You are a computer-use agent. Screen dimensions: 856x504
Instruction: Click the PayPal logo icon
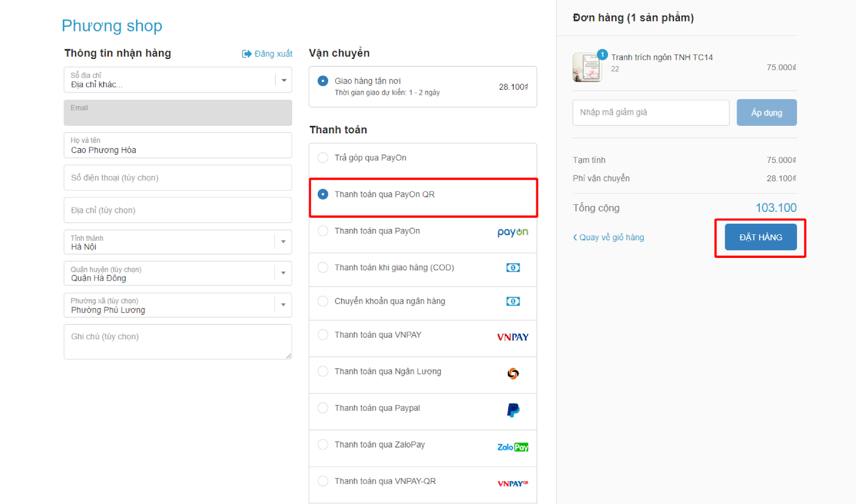click(513, 410)
